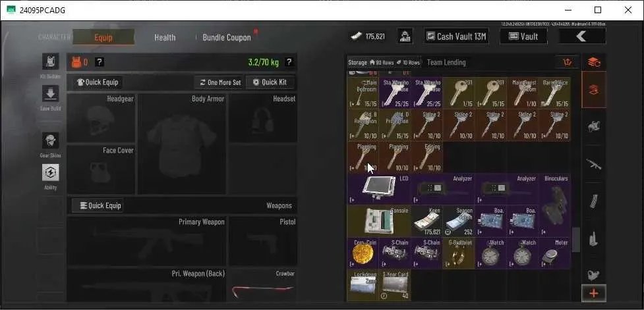Select the Meter item
This screenshot has height=310, width=644.
555,253
